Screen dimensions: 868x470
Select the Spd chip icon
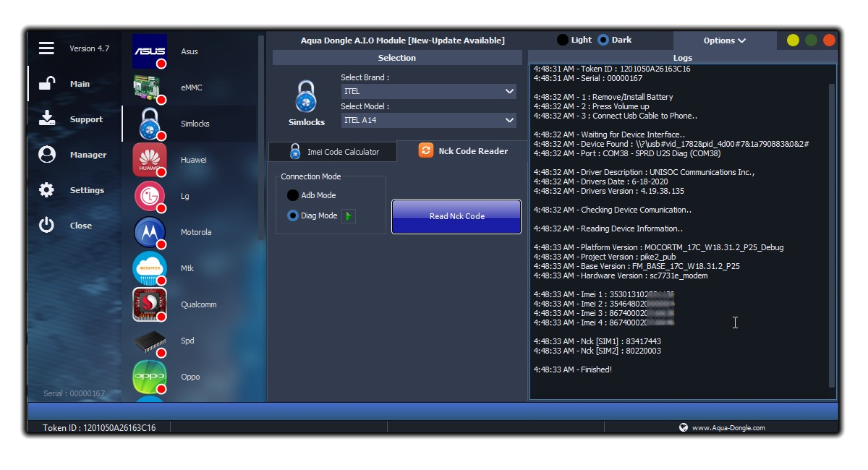pos(150,341)
